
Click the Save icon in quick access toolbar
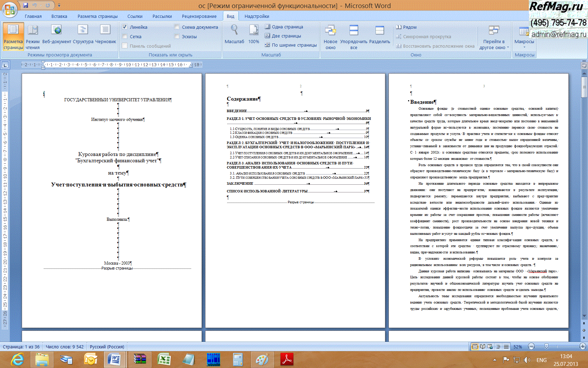pos(26,5)
